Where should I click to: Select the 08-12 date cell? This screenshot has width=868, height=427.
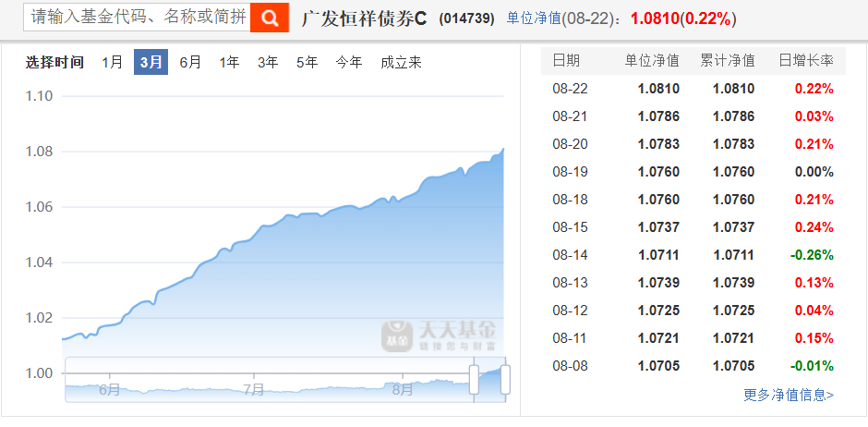(570, 311)
